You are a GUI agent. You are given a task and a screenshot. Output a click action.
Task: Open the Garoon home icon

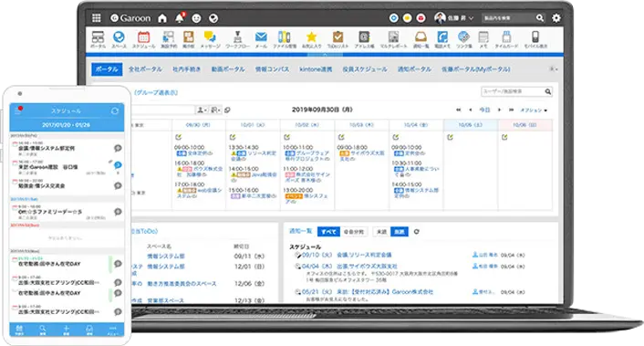click(x=162, y=18)
